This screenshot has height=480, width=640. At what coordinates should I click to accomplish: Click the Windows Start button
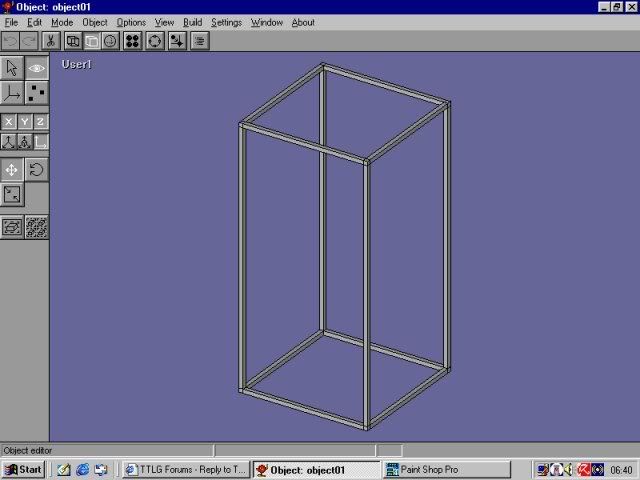(x=23, y=469)
